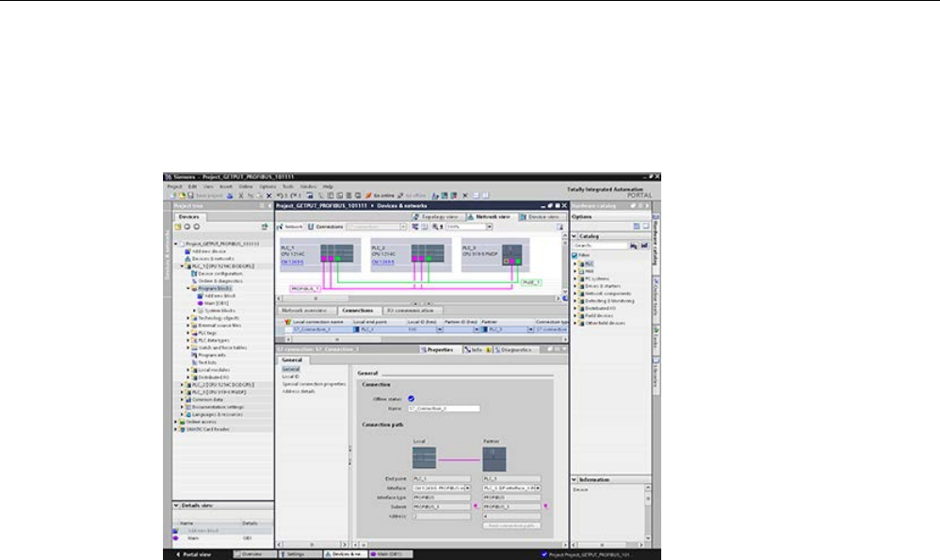Click the blue Offline status indicator icon
The image size is (940, 560).
click(x=411, y=398)
